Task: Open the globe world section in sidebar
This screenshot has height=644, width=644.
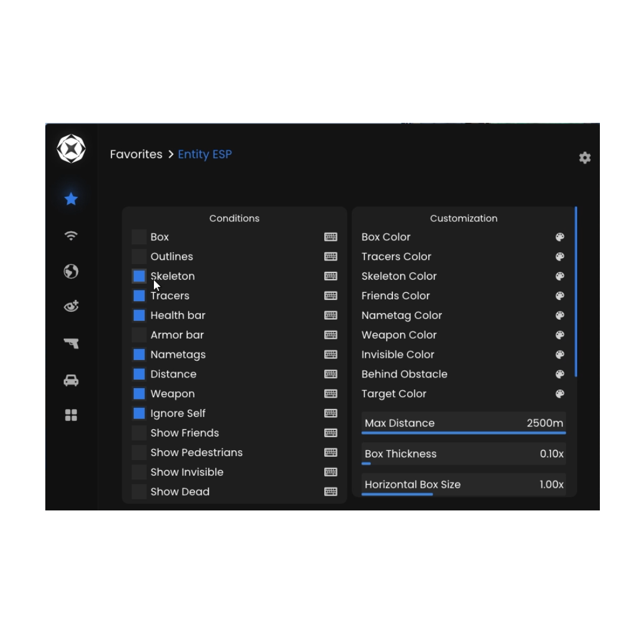Action: click(71, 271)
